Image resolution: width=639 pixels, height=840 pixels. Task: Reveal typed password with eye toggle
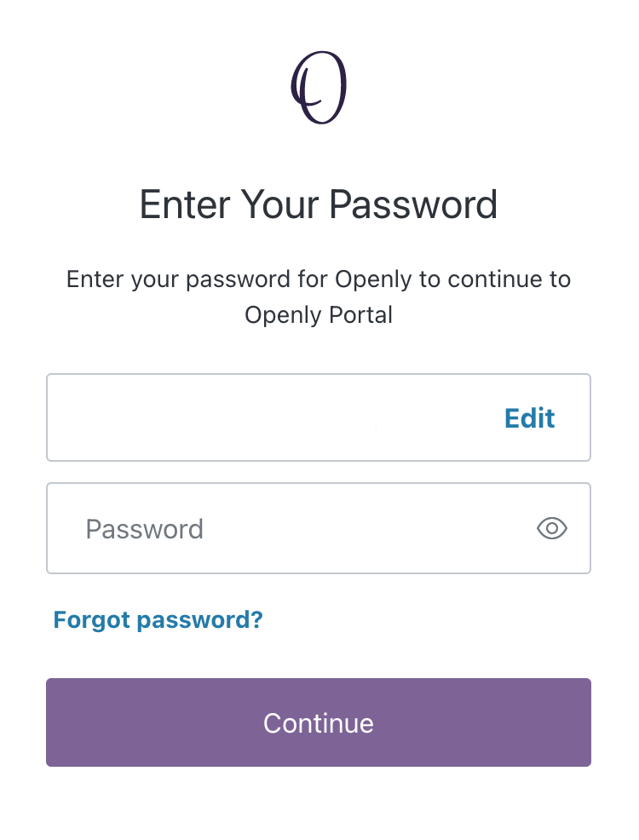(x=552, y=528)
